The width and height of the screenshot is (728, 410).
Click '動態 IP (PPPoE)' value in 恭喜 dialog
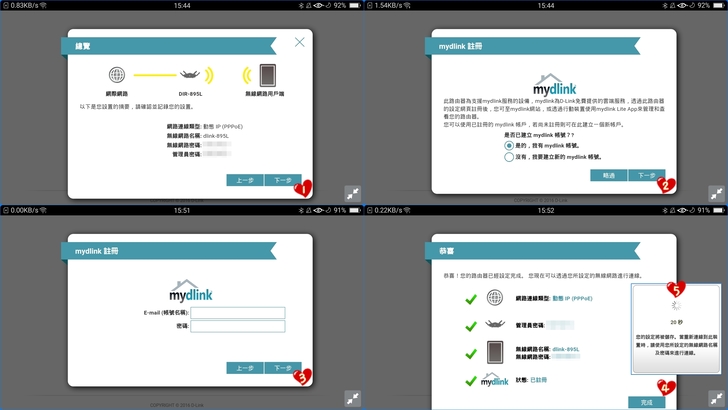(x=572, y=299)
